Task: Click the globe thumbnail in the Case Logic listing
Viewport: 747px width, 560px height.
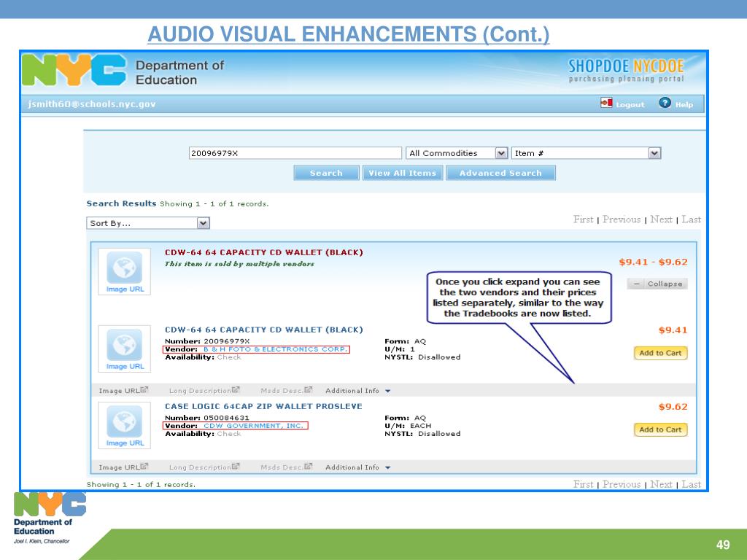Action: pos(124,421)
